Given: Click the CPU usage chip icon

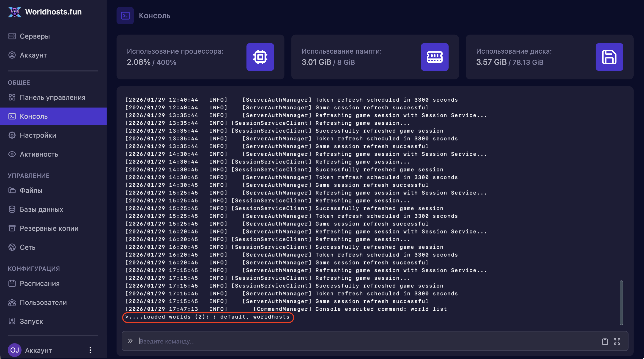Looking at the screenshot, I should 260,57.
